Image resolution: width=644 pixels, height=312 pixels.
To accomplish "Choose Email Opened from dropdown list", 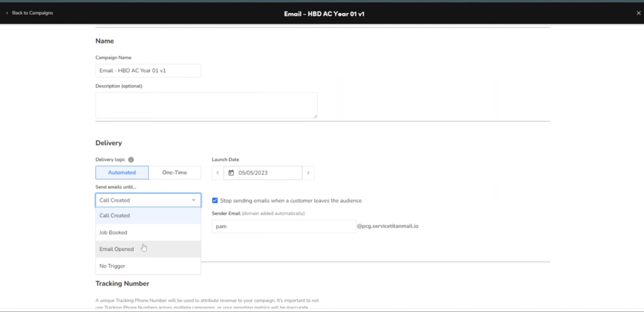I will (x=148, y=249).
